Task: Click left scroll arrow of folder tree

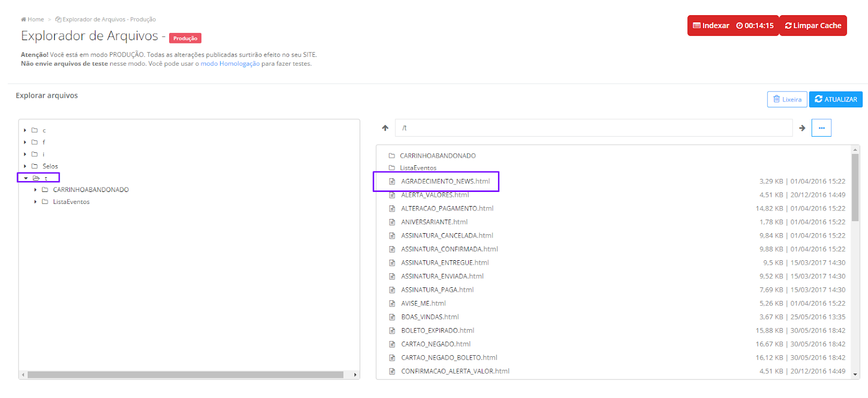Action: (23, 375)
